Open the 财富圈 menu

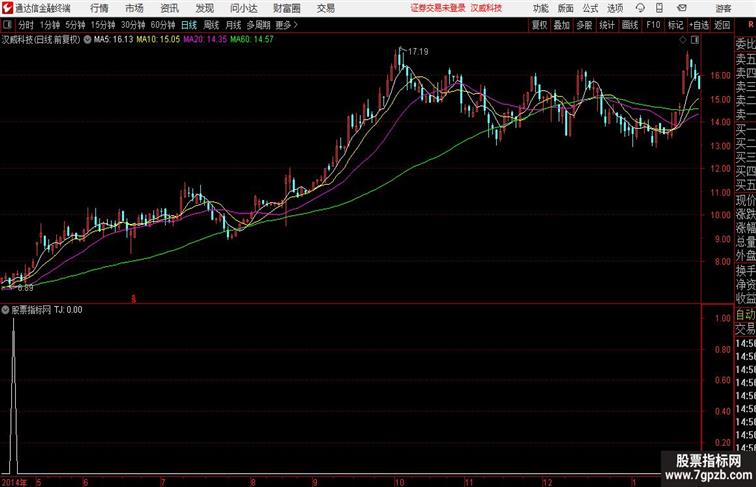click(x=286, y=8)
